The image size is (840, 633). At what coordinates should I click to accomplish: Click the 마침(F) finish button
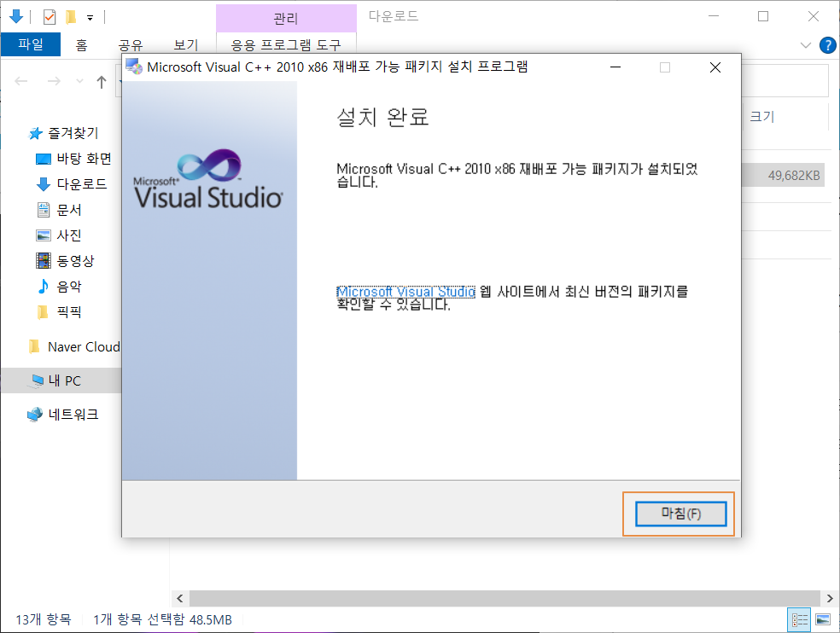[x=680, y=514]
